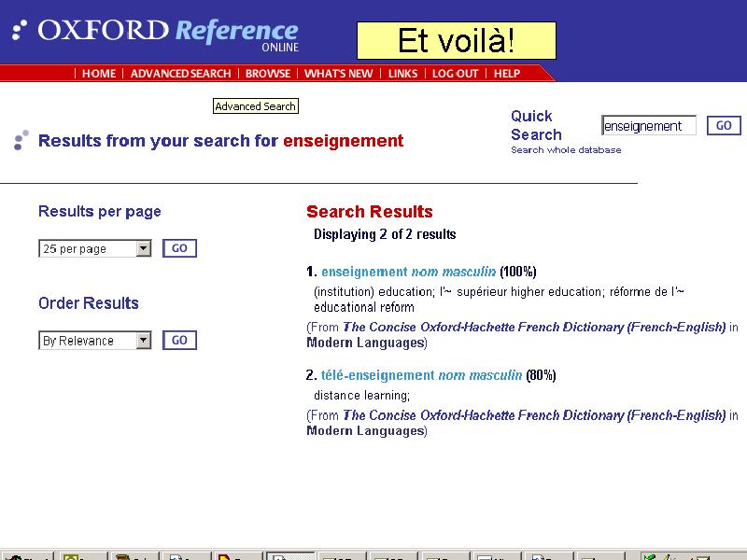
Task: Expand the 25 per page dropdown
Action: (x=95, y=248)
